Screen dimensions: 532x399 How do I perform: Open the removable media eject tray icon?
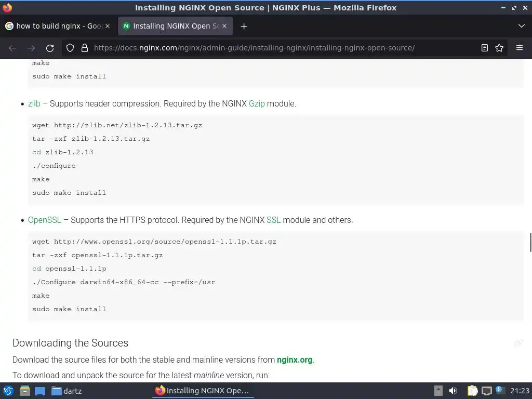tap(438, 391)
